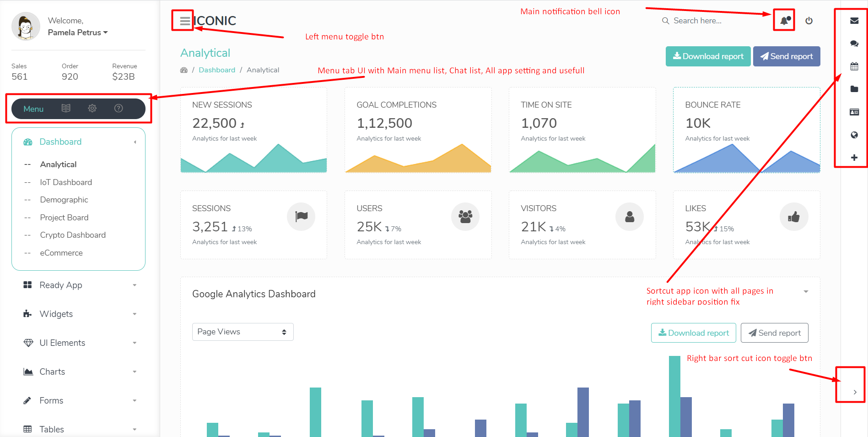
Task: Toggle the right shortcut bar chevron
Action: click(854, 392)
